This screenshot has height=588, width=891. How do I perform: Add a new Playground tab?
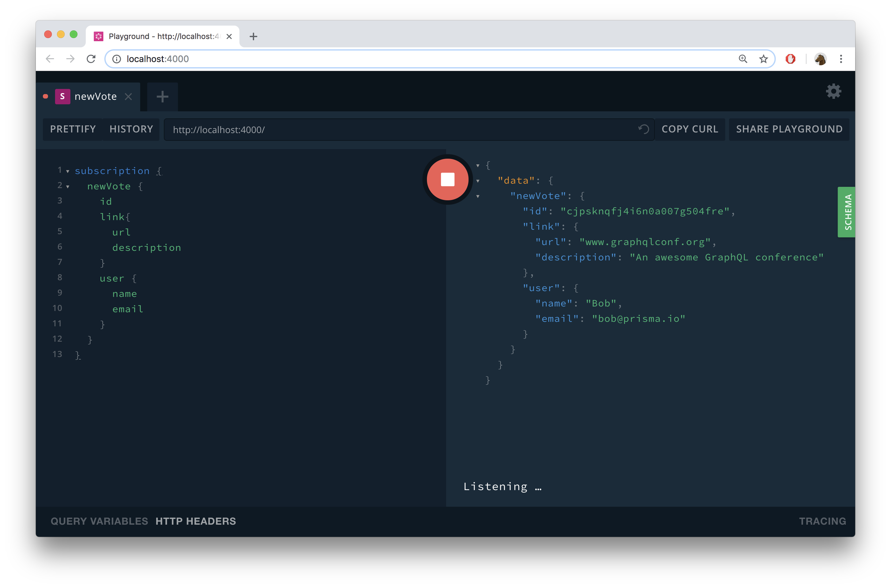click(x=163, y=97)
